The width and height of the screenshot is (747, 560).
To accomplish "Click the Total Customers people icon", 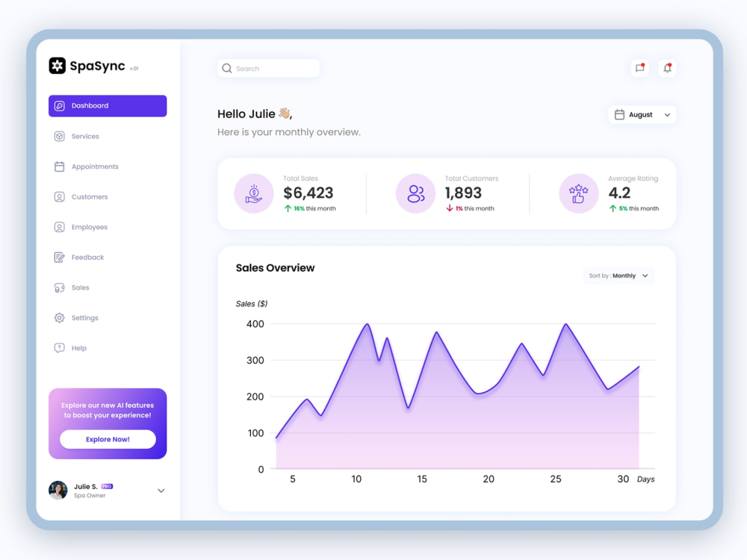I will click(415, 193).
